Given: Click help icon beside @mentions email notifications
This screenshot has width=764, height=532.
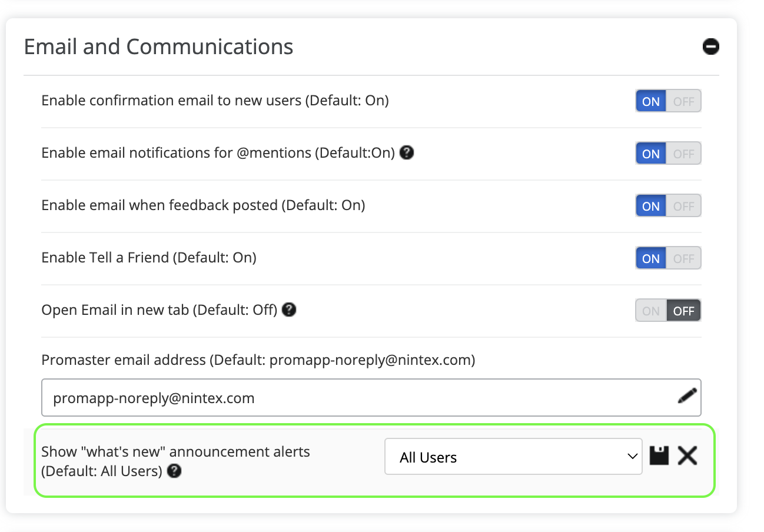Looking at the screenshot, I should click(406, 153).
